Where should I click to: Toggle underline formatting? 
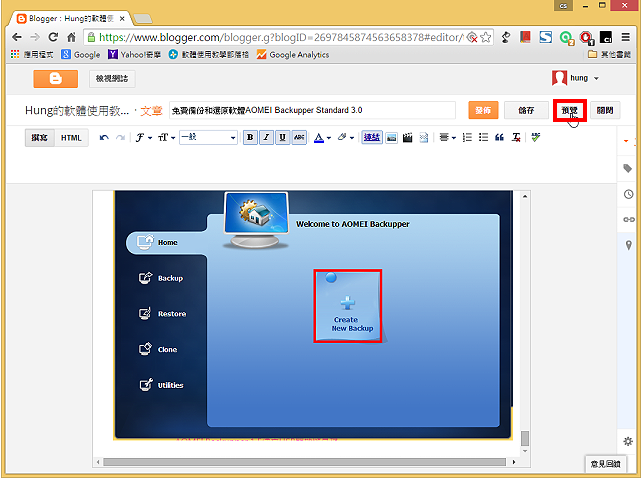point(282,138)
